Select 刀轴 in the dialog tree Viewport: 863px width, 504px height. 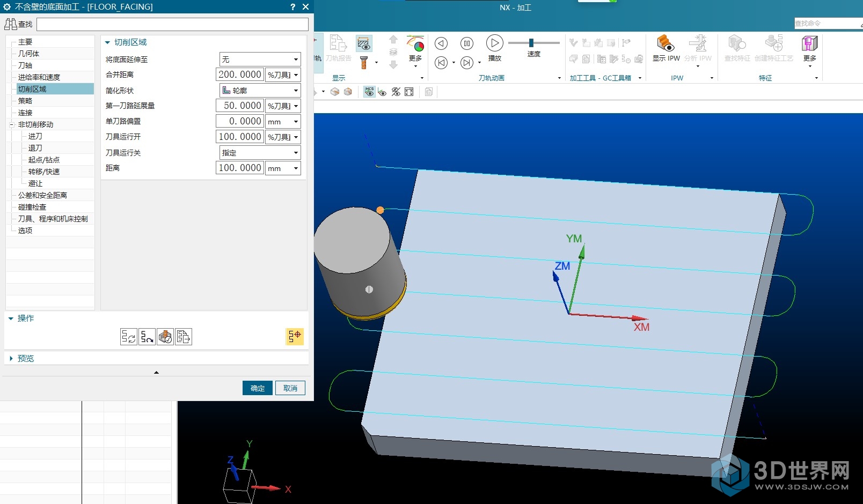25,65
